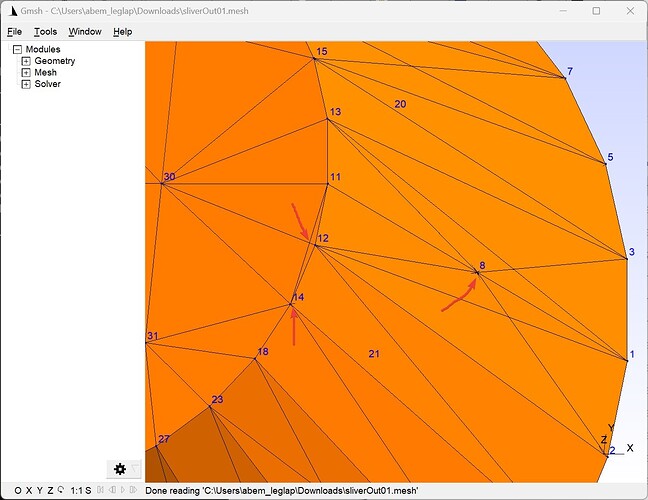
Task: Click the rewind animation icon
Action: pyautogui.click(x=100, y=490)
